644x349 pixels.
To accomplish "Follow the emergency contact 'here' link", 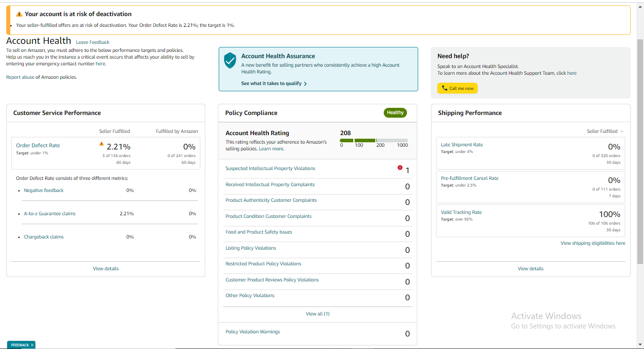I will [x=100, y=64].
